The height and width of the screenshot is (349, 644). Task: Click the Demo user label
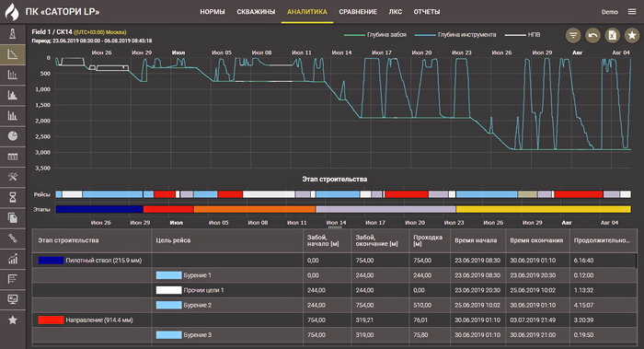tap(609, 12)
